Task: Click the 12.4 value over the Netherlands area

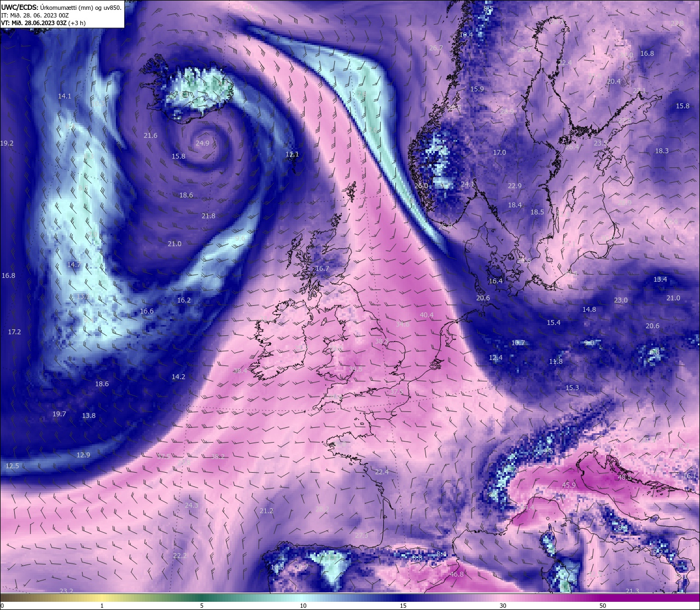Action: click(495, 358)
